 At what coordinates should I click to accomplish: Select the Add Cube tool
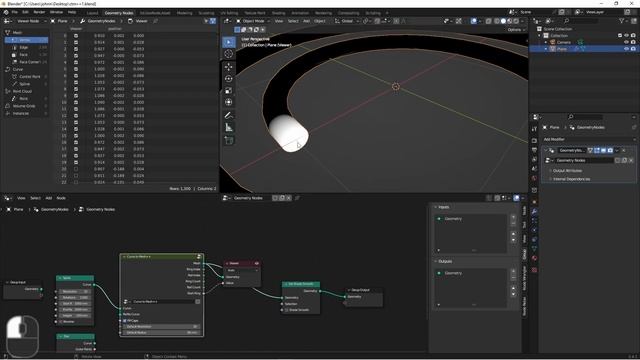(229, 140)
